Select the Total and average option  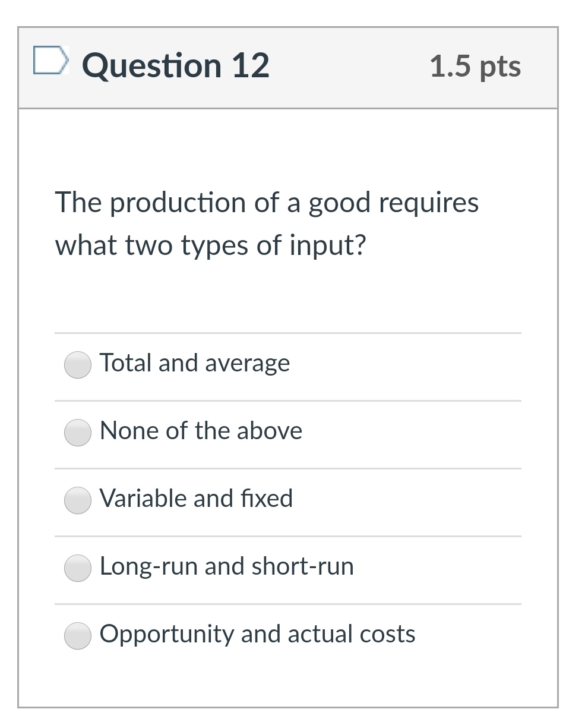click(77, 365)
